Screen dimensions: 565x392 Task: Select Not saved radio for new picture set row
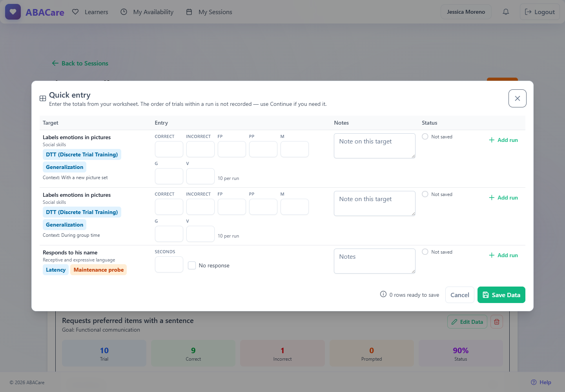[x=425, y=136]
